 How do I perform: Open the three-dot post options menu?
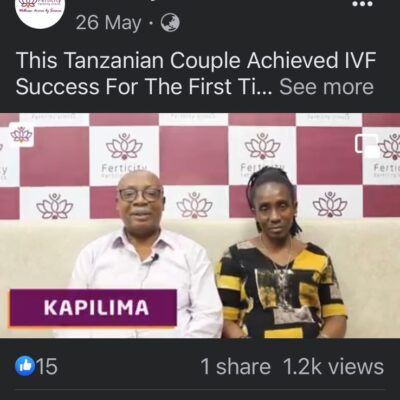coord(362,5)
